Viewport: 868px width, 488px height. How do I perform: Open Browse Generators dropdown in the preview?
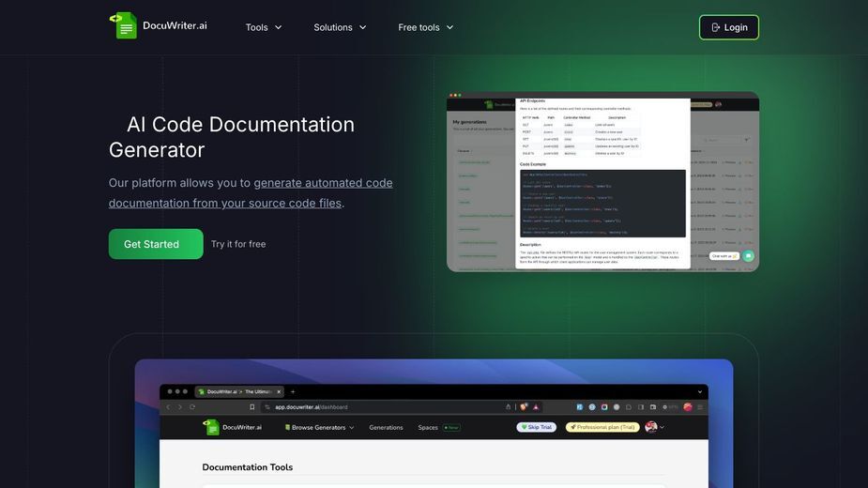point(319,428)
